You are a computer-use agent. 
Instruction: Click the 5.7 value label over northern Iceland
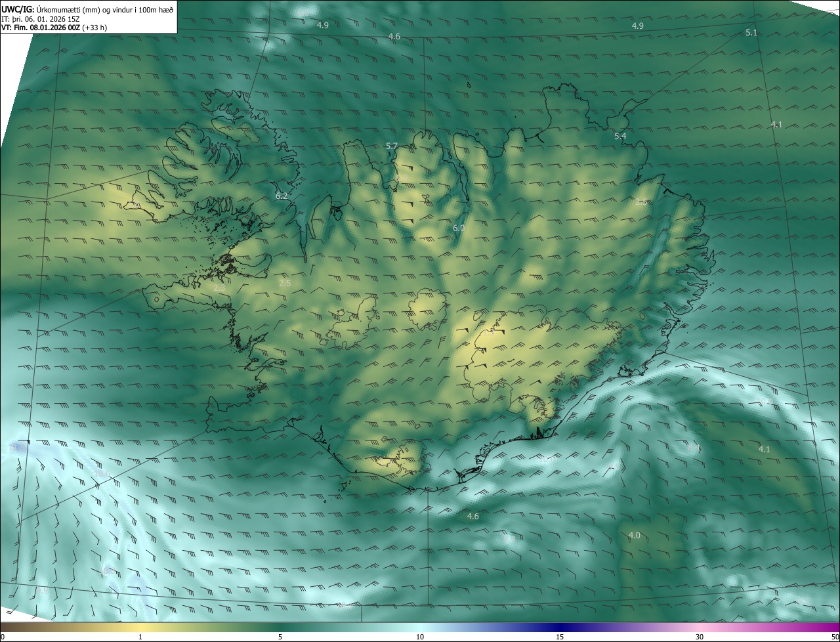[392, 146]
